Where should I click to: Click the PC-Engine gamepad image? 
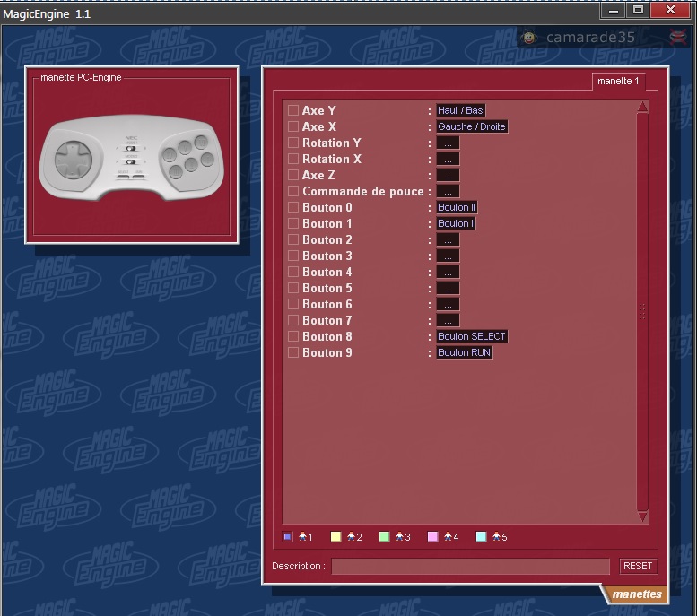(132, 158)
